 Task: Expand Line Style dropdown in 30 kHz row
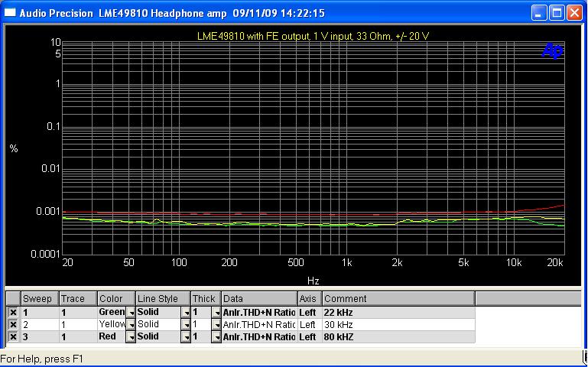pos(186,325)
